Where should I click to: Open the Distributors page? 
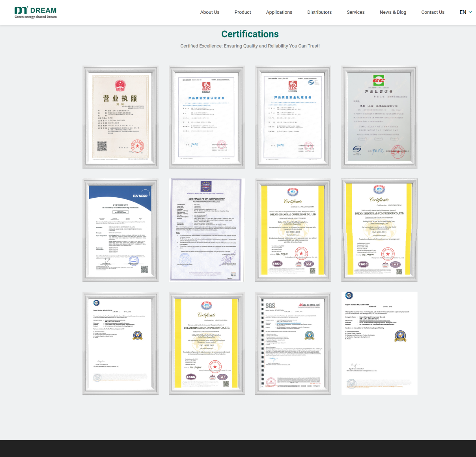(x=319, y=12)
